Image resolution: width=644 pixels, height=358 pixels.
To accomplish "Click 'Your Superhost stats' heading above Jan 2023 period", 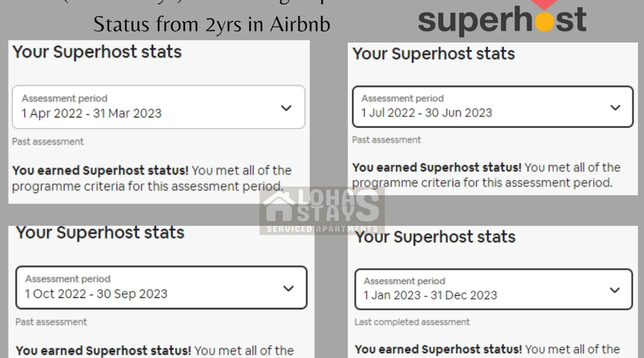I will coord(435,237).
